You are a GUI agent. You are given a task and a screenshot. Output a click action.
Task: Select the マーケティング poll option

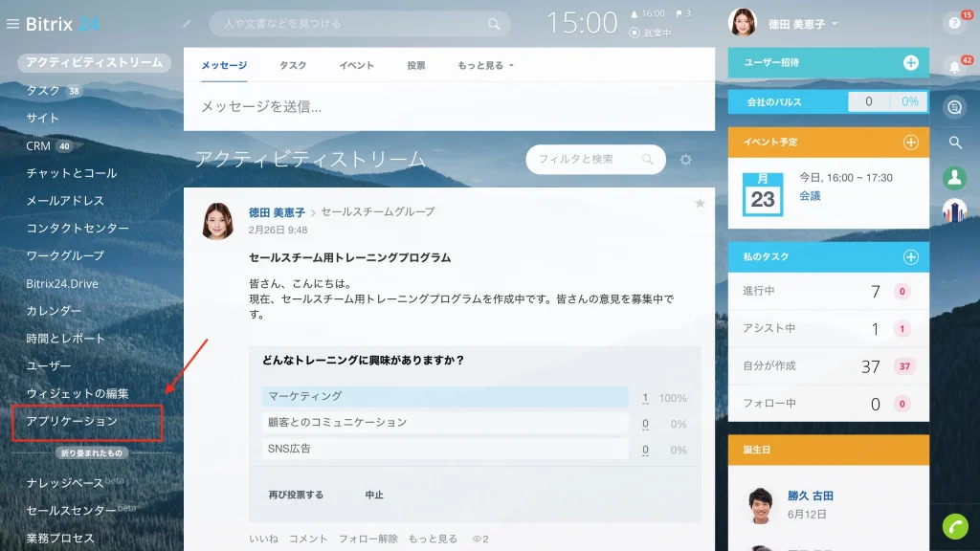pos(444,396)
